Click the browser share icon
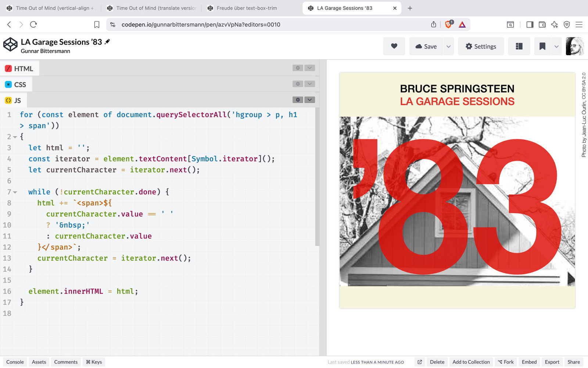Viewport: 588px width, 368px height. click(434, 24)
